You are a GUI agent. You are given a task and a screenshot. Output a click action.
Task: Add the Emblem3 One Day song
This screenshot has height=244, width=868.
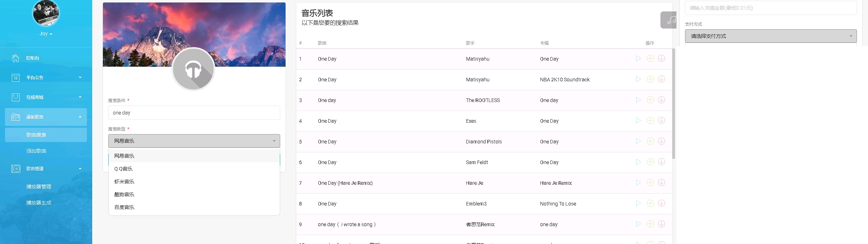coord(650,203)
